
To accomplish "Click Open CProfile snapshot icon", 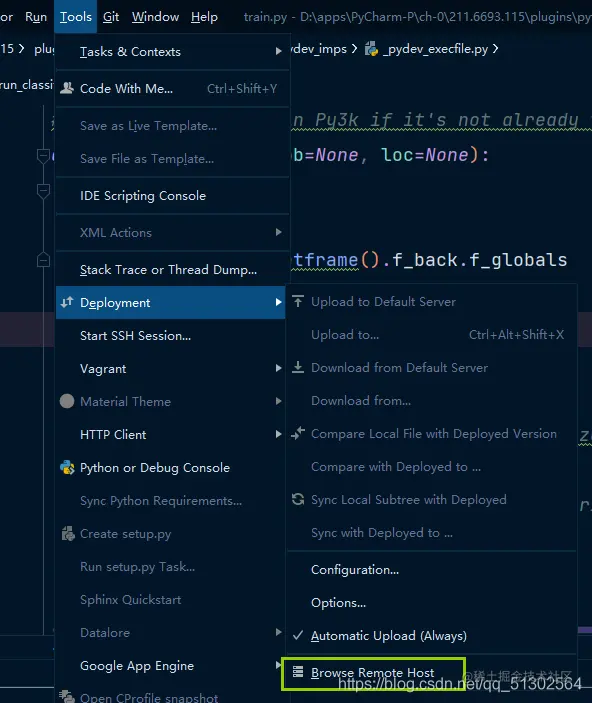I will point(67,696).
